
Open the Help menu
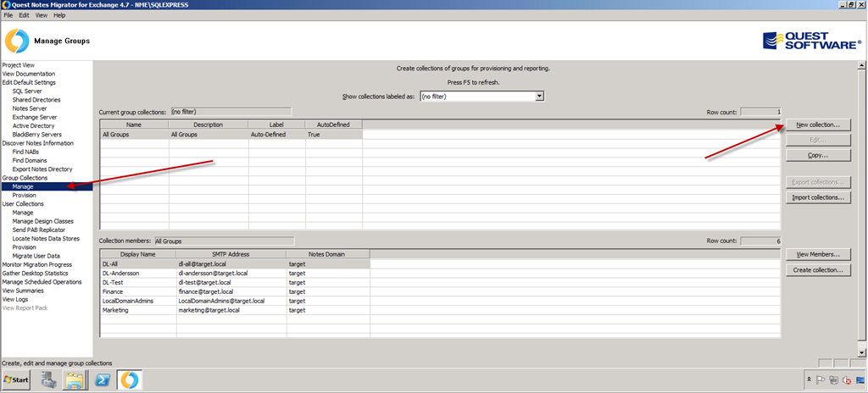(x=59, y=15)
